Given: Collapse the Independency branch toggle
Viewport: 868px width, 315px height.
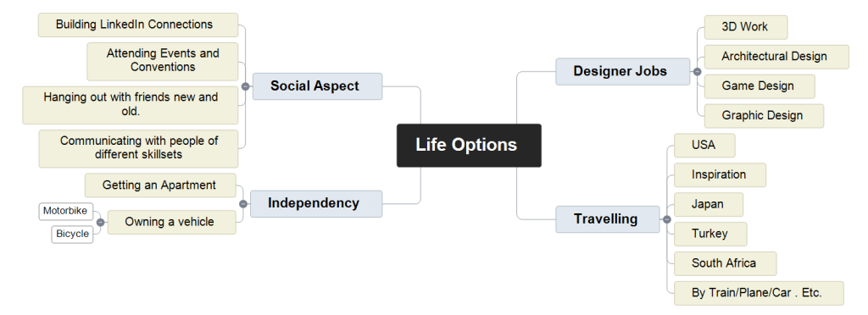Looking at the screenshot, I should (243, 204).
